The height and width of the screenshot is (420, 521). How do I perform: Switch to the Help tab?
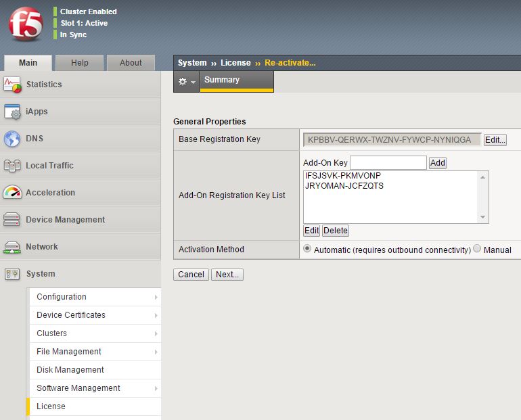point(80,63)
